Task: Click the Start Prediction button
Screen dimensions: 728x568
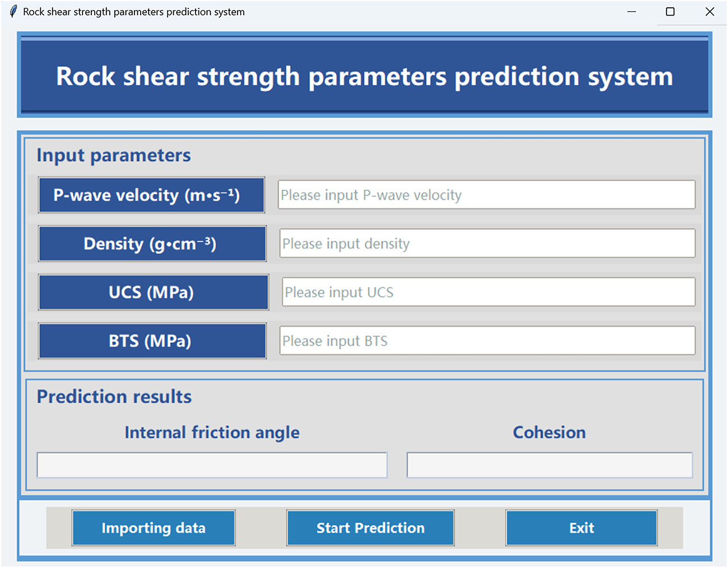Action: [x=370, y=528]
